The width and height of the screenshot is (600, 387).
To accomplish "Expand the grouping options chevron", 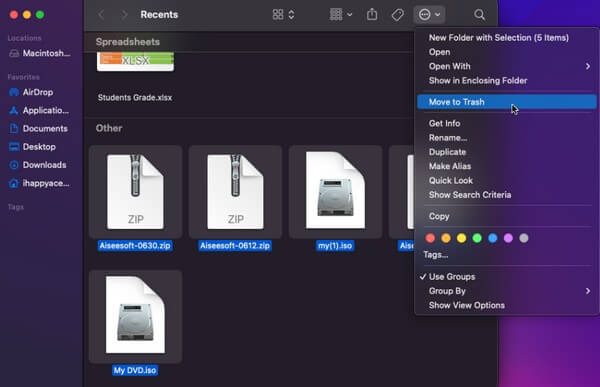I will pos(349,15).
